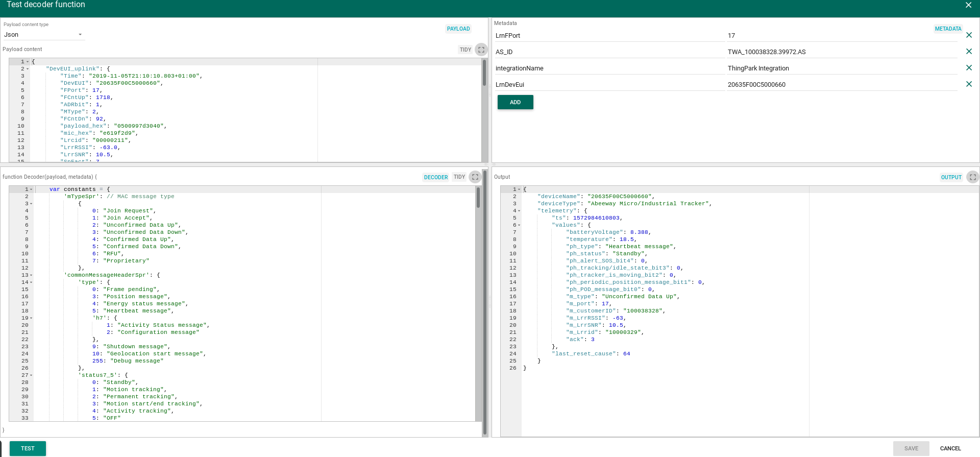Screen dimensions: 980x457
Task: Click "mic_hex" line in payload
Action: pyautogui.click(x=99, y=133)
